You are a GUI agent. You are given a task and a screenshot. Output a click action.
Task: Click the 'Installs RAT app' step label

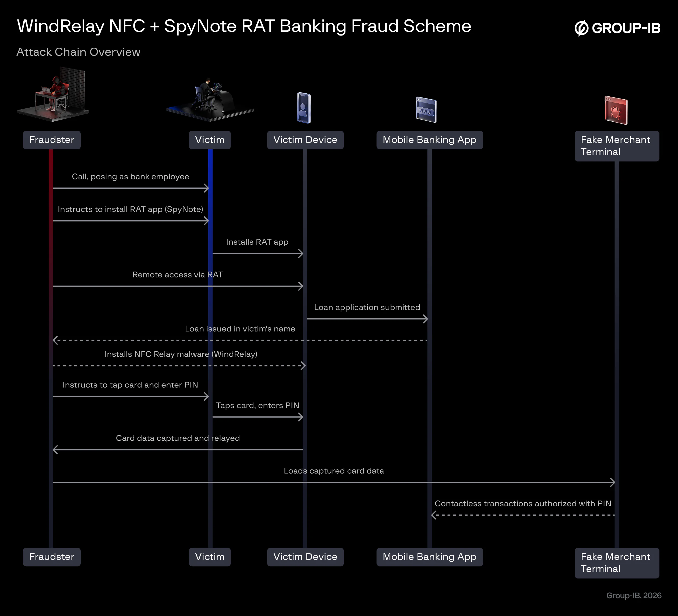tap(257, 242)
